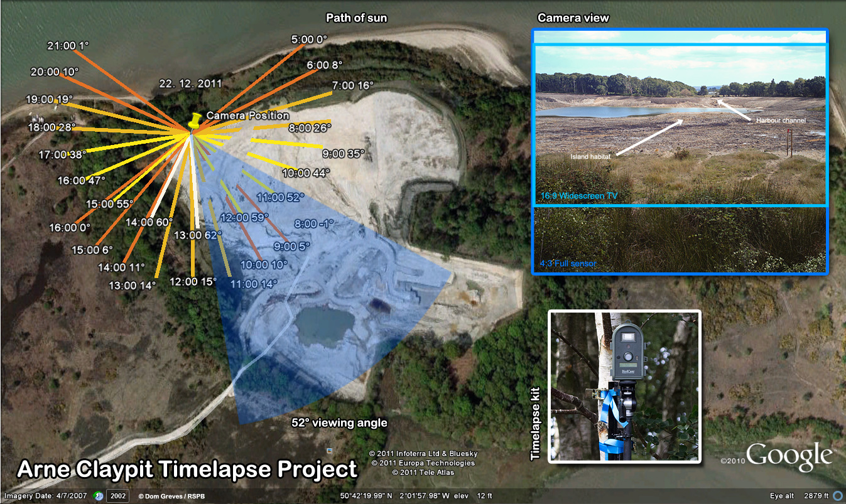Click the historical imagery clock icon

point(97,495)
